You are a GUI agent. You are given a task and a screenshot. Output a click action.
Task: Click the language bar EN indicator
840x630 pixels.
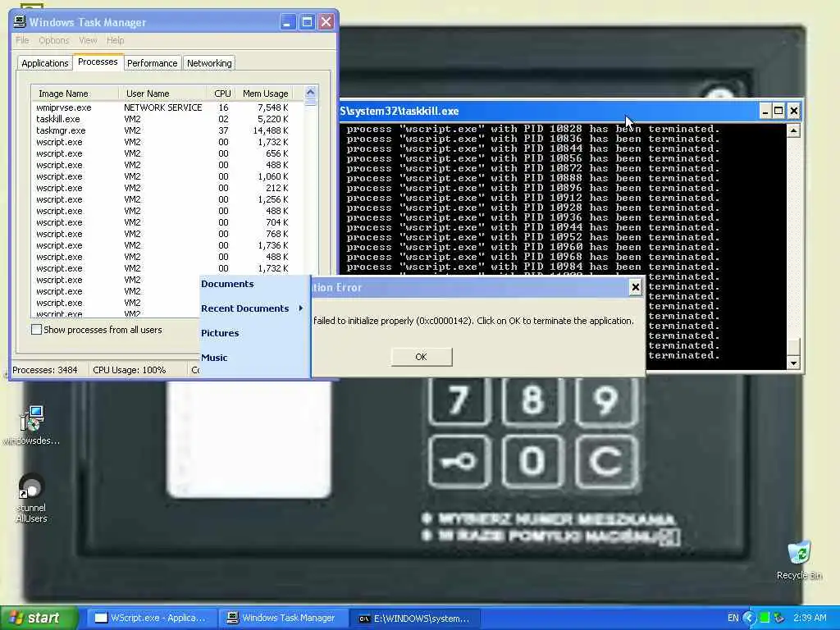point(733,618)
